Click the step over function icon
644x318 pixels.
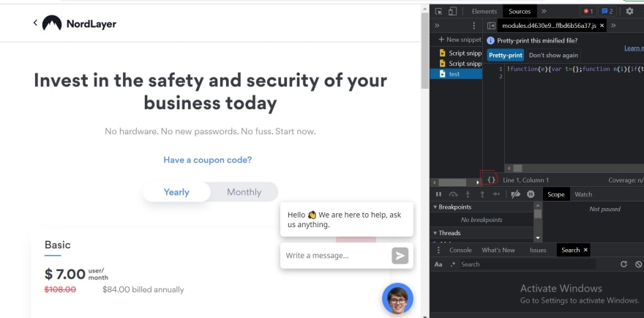[x=453, y=194]
